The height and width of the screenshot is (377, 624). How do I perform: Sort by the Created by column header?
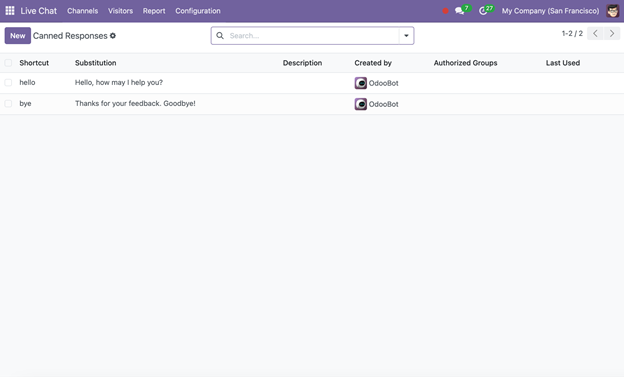pyautogui.click(x=373, y=63)
